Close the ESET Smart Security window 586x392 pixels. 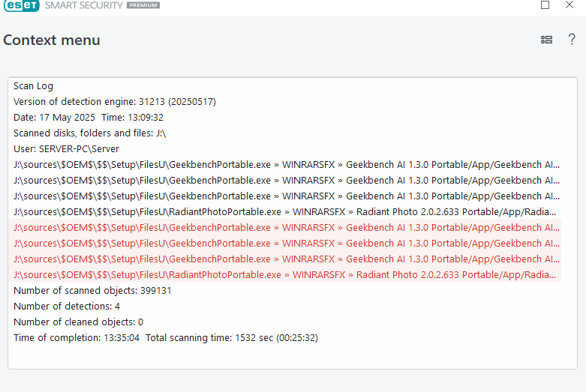pyautogui.click(x=569, y=4)
